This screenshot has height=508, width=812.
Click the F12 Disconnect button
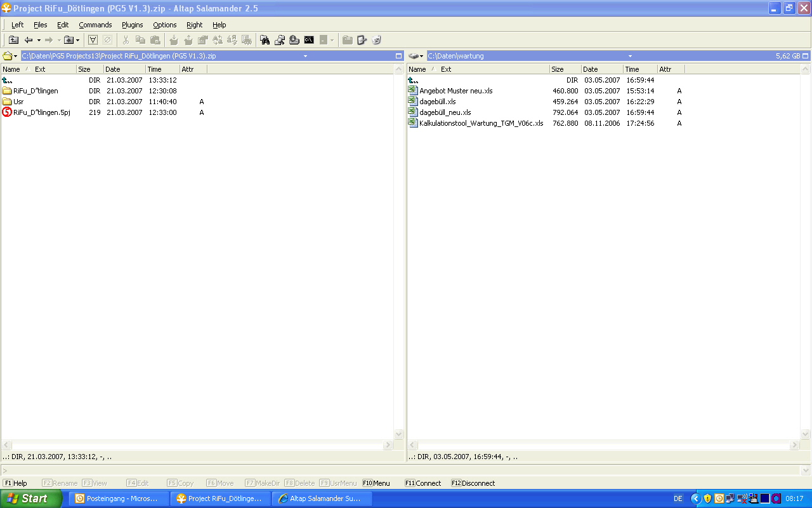[473, 483]
